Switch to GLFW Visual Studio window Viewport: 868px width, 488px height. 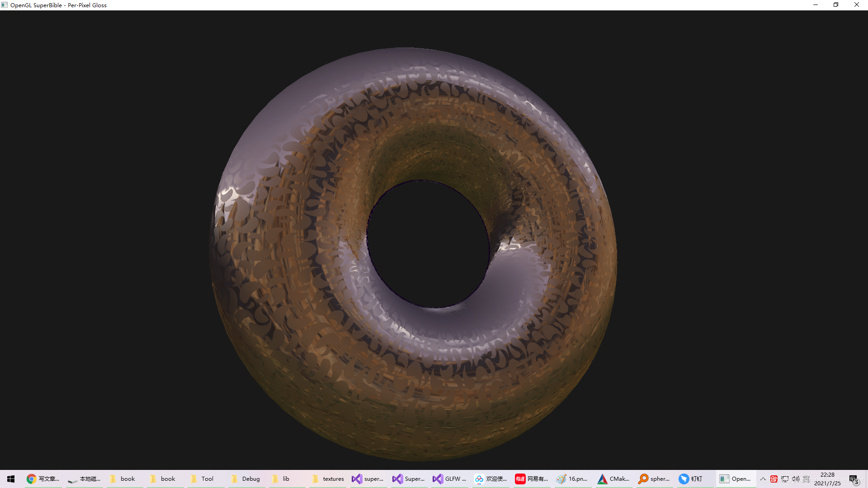(449, 479)
